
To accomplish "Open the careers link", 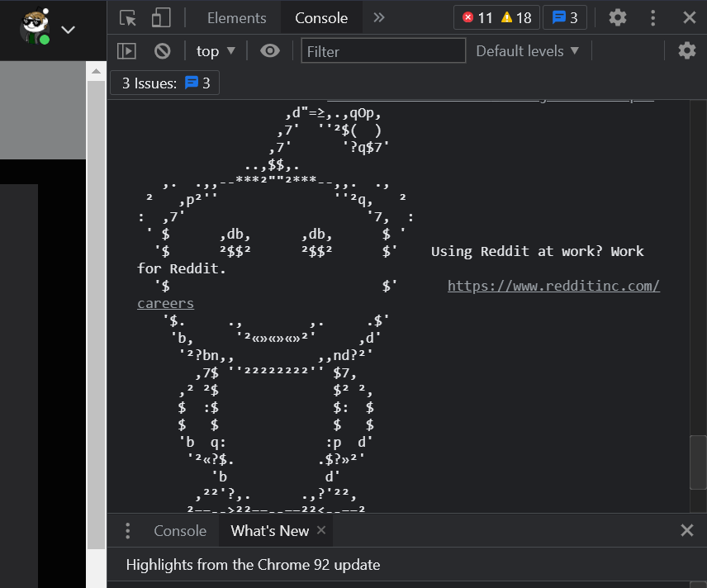I will click(164, 303).
